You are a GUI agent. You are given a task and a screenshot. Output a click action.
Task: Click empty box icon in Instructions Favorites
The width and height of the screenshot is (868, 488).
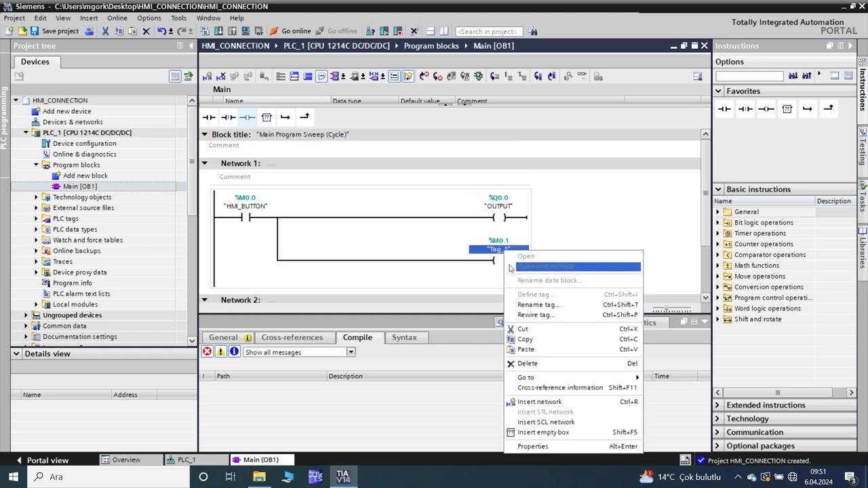(787, 108)
